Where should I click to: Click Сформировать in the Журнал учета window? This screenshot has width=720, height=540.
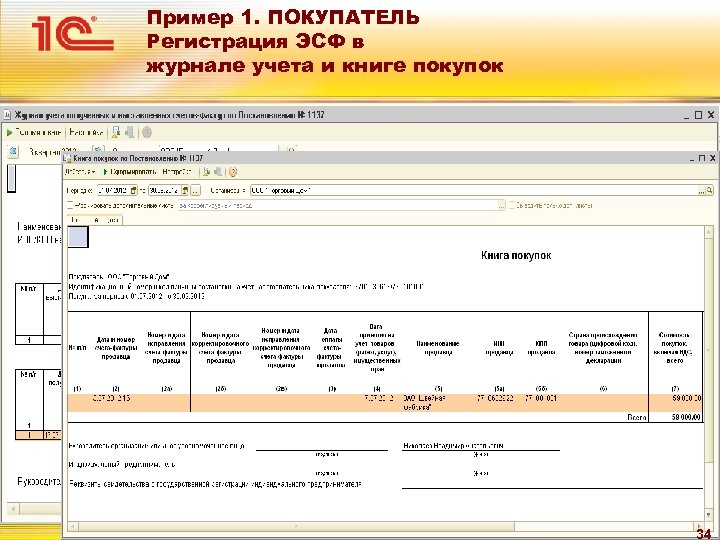(34, 133)
